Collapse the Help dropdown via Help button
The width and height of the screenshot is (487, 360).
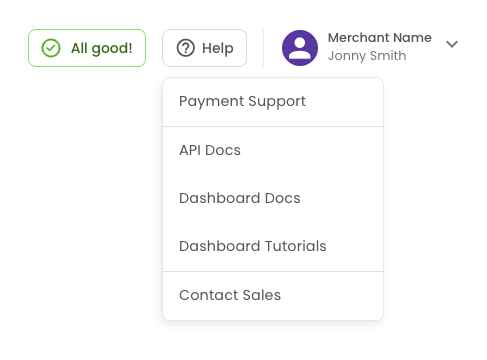204,48
